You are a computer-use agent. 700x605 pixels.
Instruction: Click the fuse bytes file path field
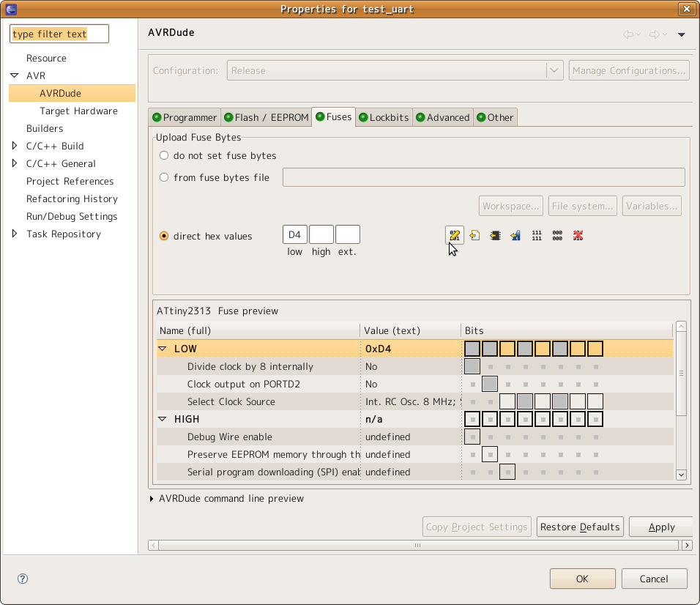click(483, 177)
